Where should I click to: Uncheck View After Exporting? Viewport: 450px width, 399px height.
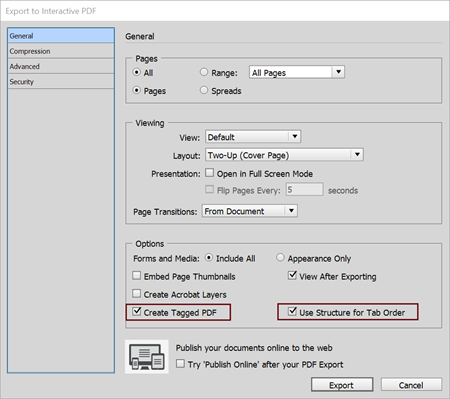pos(292,275)
